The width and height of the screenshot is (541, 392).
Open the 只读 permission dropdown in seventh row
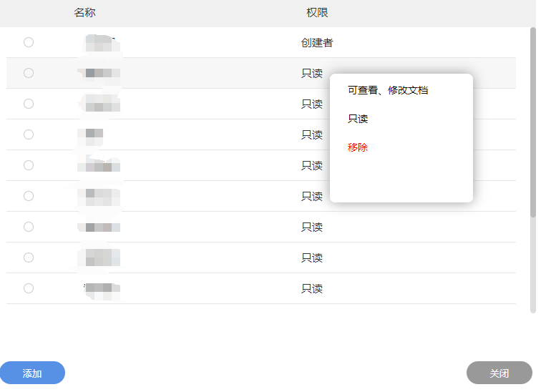[312, 227]
